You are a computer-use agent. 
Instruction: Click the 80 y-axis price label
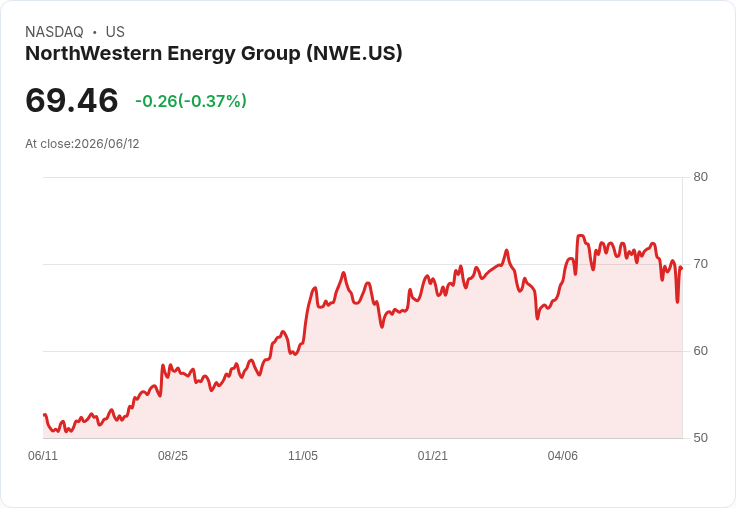point(700,177)
